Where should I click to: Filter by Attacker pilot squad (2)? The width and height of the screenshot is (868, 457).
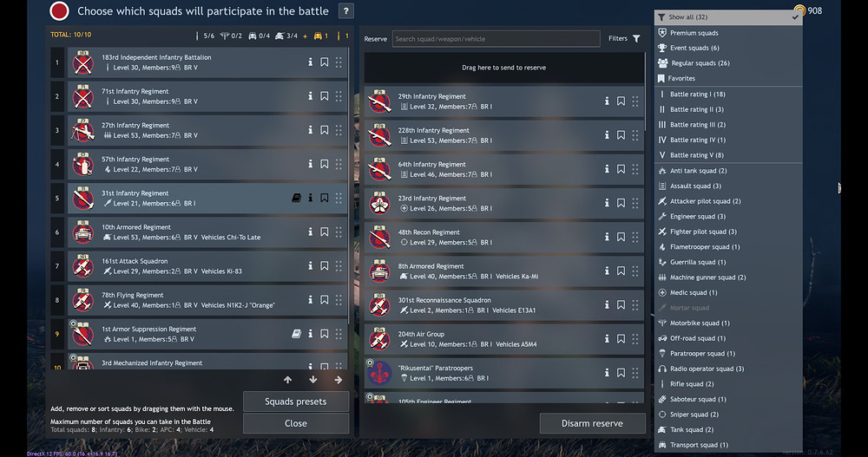tap(728, 201)
